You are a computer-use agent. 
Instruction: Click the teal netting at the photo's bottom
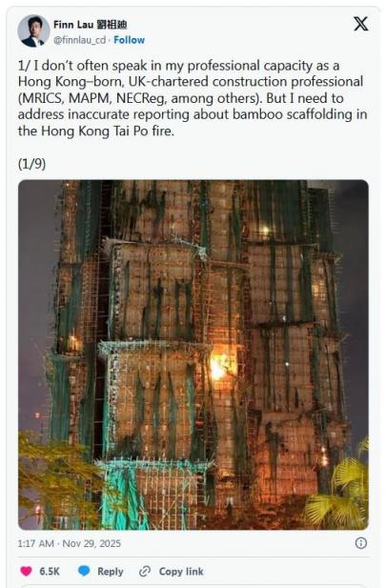[122, 495]
